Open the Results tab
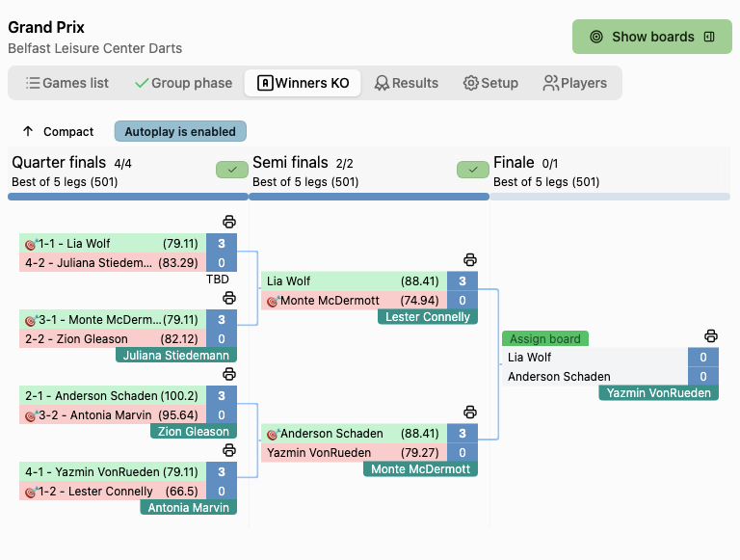 407,83
